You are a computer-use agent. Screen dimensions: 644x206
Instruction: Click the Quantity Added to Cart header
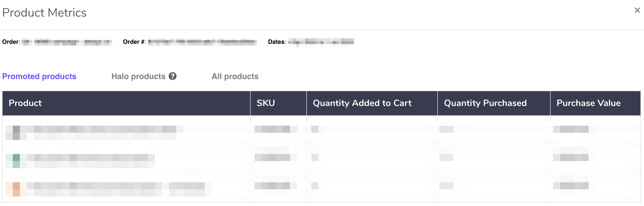coord(362,103)
